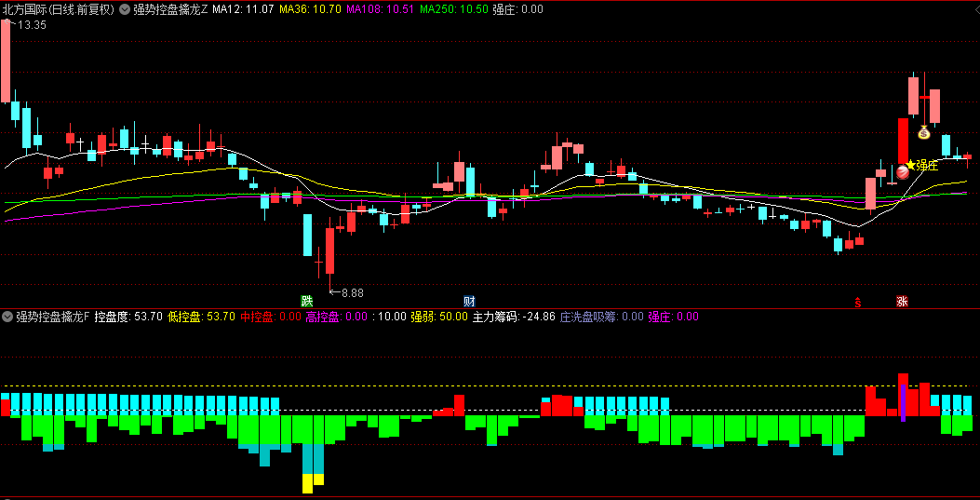Select the magenta MA108: 10.51 label

pyautogui.click(x=380, y=9)
